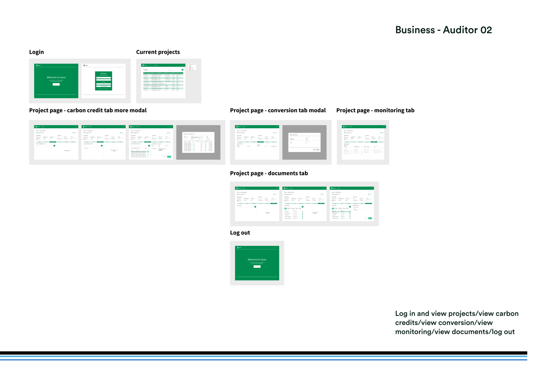This screenshot has width=554, height=392.
Task: Click the download icon on the first document row in the middle documents mockup
Action: tap(302, 212)
